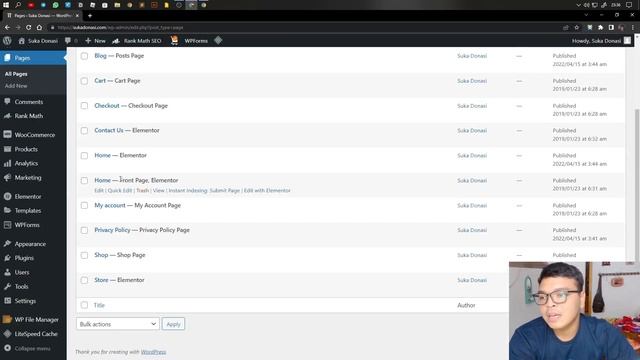640x360 pixels.
Task: Open the Marketing sidebar menu
Action: pos(28,178)
